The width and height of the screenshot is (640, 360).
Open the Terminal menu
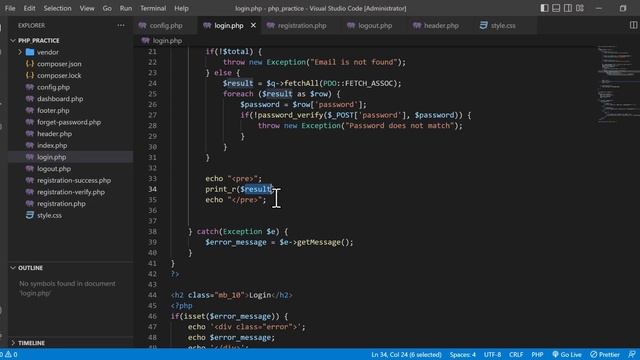pyautogui.click(x=153, y=8)
